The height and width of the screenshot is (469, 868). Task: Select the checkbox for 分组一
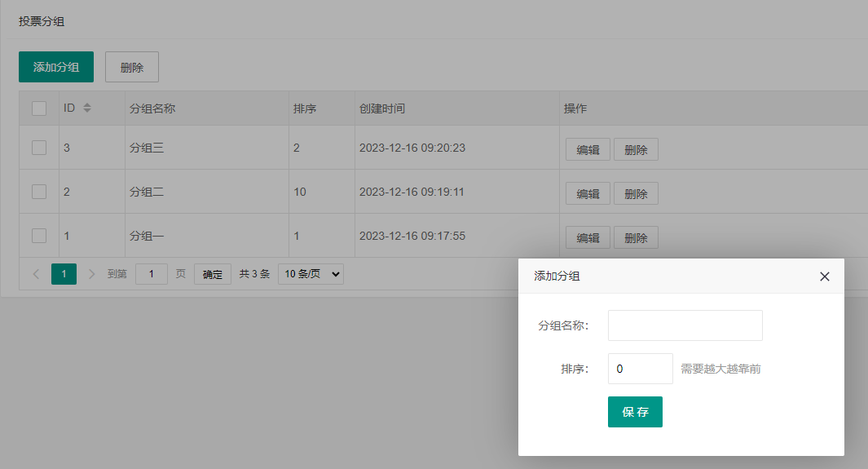click(39, 236)
